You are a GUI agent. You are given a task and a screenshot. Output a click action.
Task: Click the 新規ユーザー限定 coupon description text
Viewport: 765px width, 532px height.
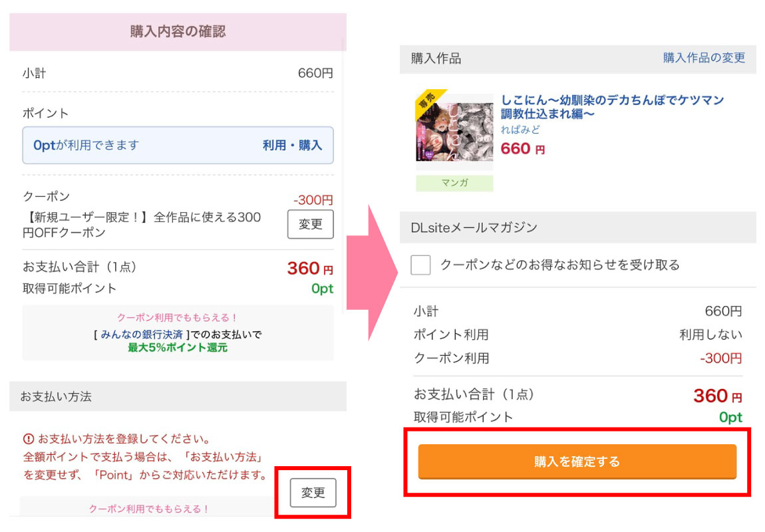[x=141, y=225]
